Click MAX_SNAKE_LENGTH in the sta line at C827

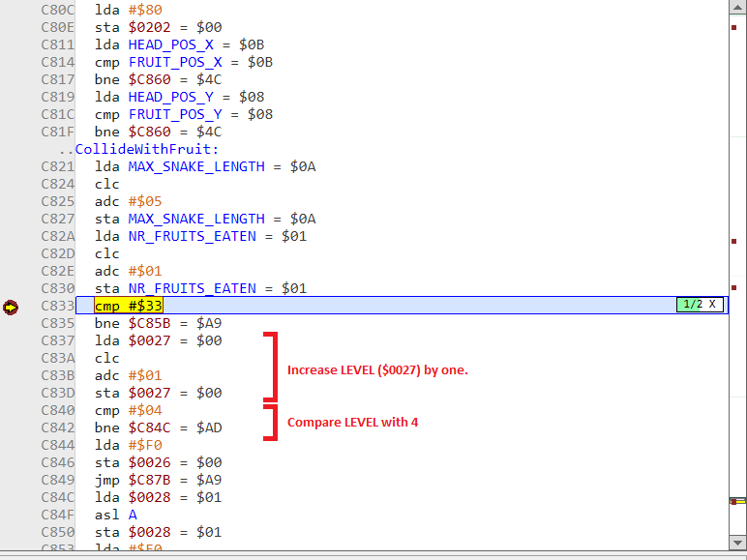[x=196, y=219]
